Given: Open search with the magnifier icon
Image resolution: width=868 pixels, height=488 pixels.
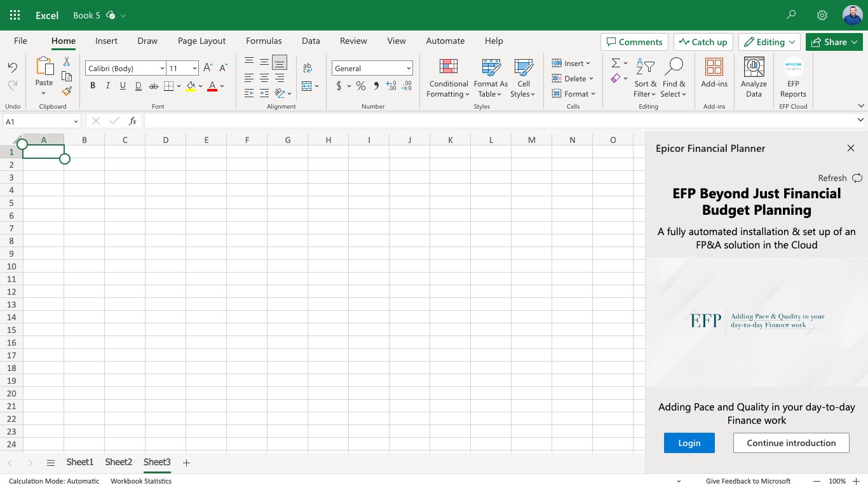Looking at the screenshot, I should (x=791, y=15).
